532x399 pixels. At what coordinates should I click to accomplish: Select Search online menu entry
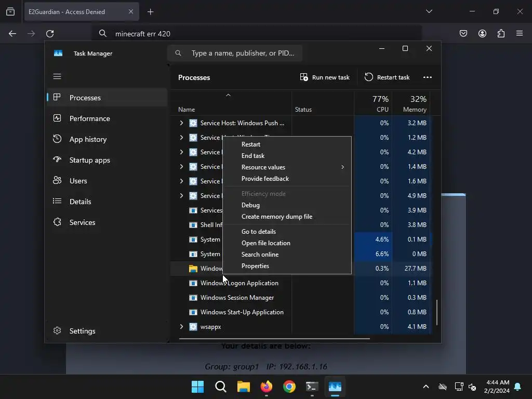[287, 255]
